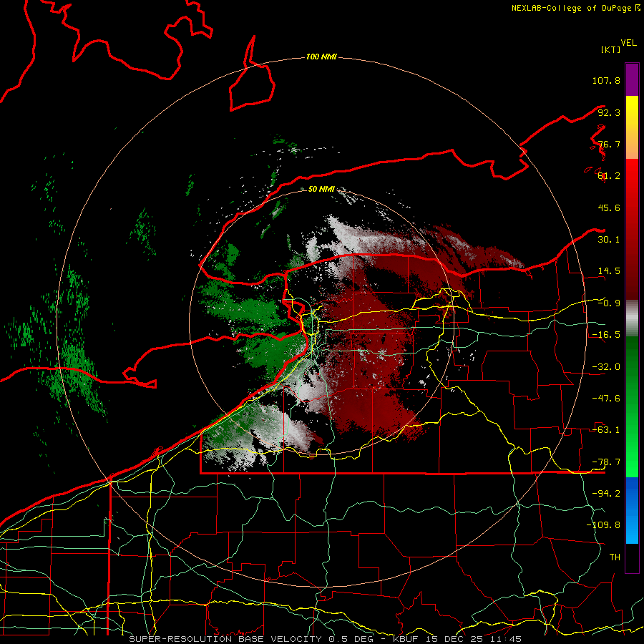Select the -63.1 scale value
Screen dimensions: 644x644
(x=606, y=429)
